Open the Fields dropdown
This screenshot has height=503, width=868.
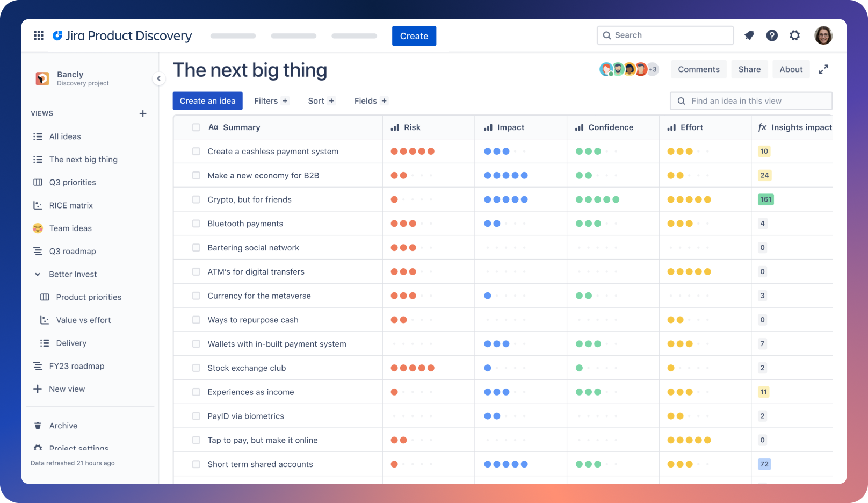click(371, 100)
